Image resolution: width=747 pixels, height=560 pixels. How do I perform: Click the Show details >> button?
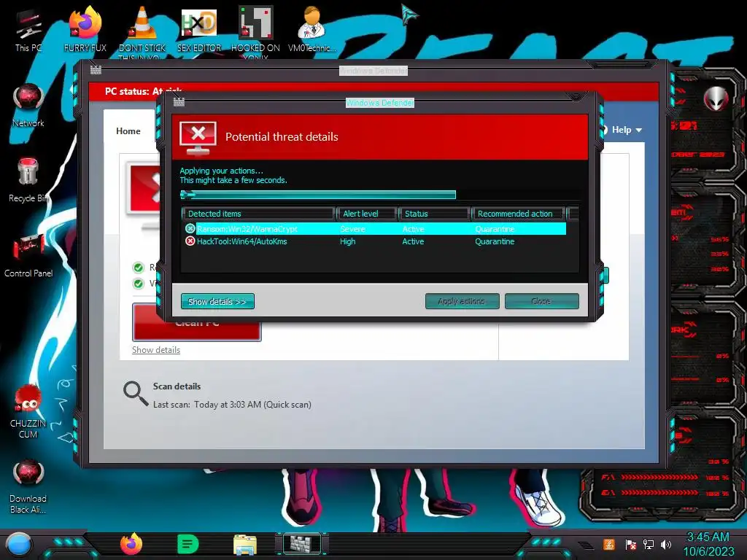pos(217,301)
